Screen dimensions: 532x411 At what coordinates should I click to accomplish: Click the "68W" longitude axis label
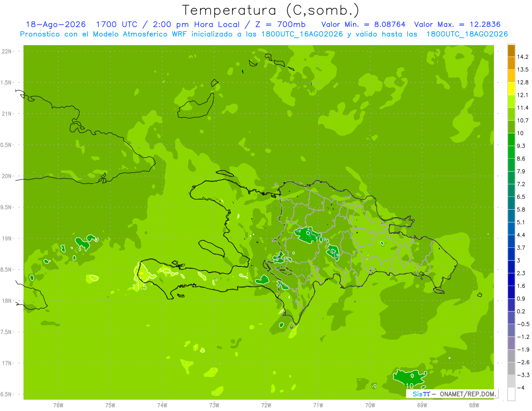(x=474, y=405)
